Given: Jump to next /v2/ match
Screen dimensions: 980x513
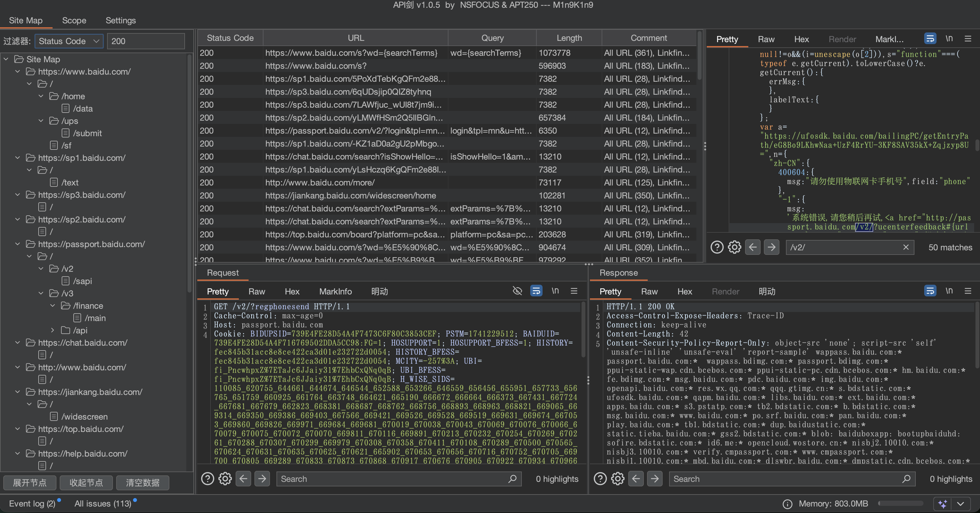Looking at the screenshot, I should click(x=772, y=247).
